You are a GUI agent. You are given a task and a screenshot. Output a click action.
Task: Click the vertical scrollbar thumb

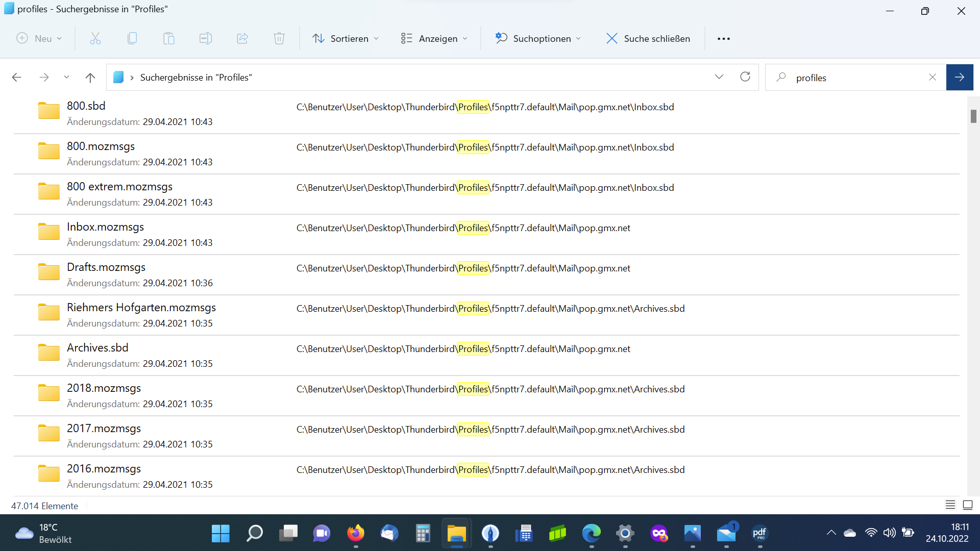[x=973, y=116]
